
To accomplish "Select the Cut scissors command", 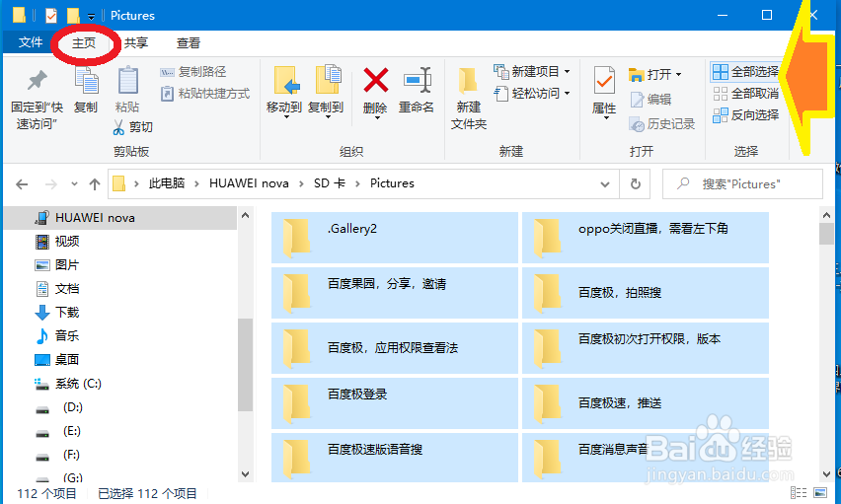I will pyautogui.click(x=133, y=127).
